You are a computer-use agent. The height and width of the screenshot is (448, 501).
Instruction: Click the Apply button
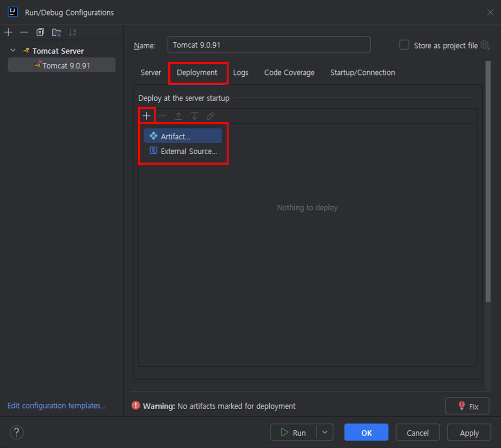(469, 432)
